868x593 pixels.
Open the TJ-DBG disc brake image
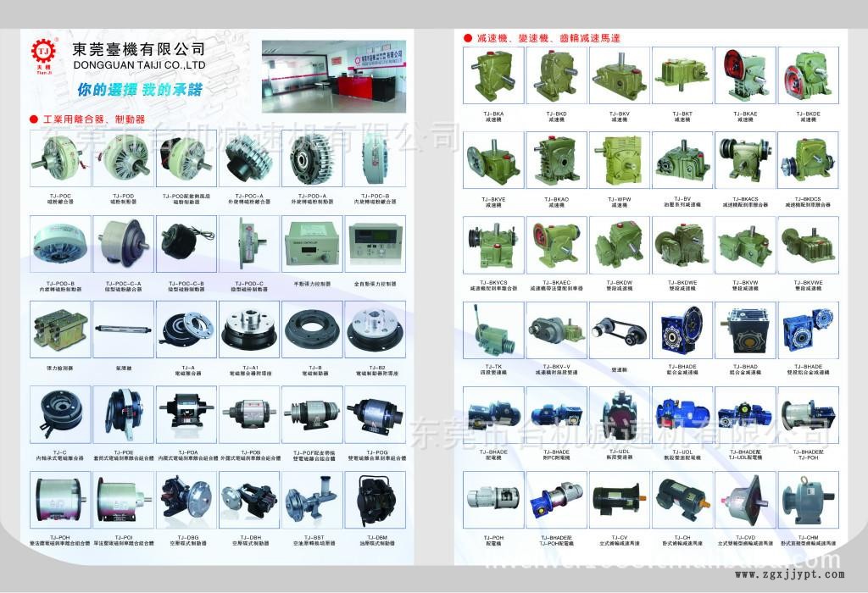[186, 500]
